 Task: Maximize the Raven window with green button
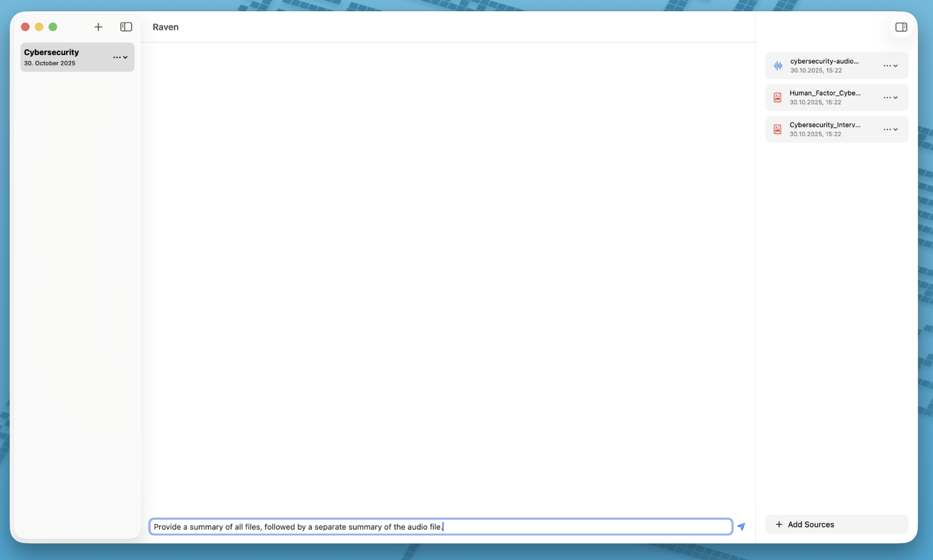pos(53,27)
